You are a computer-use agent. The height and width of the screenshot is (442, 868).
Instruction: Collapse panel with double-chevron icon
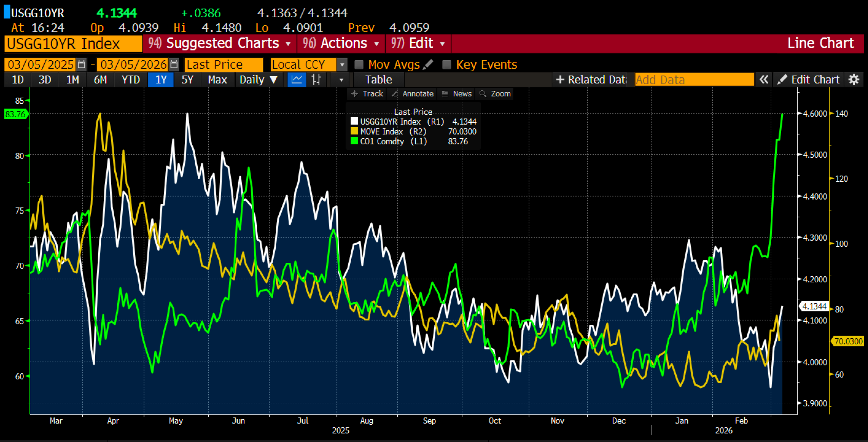[x=764, y=80]
